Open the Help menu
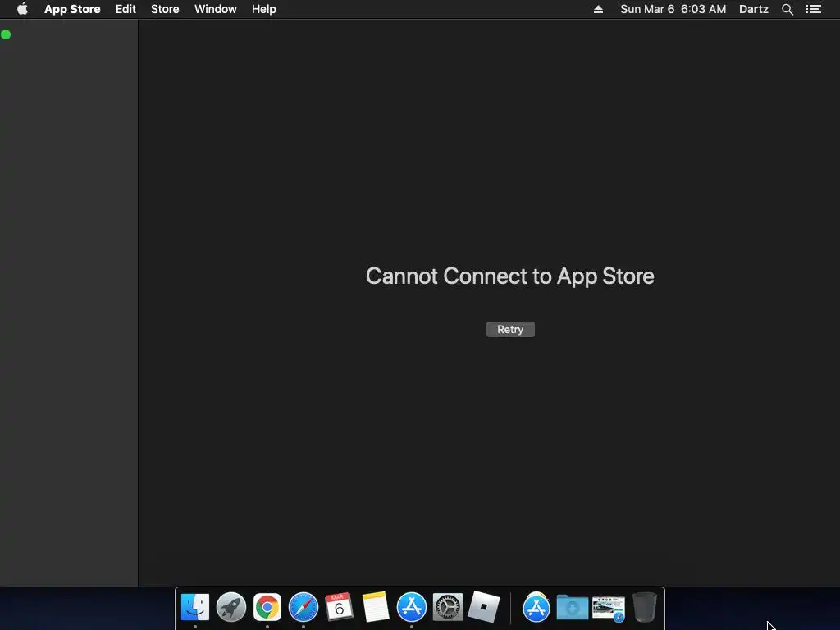Viewport: 840px width, 630px height. pyautogui.click(x=264, y=9)
